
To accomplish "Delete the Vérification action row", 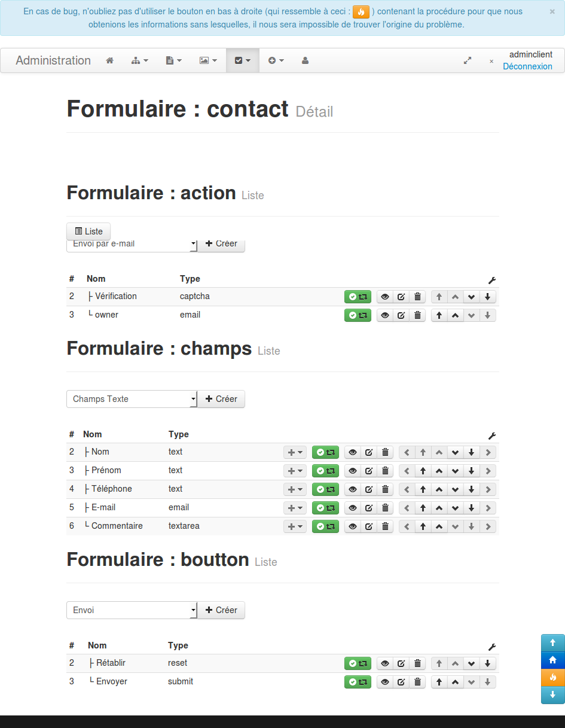I will 418,297.
